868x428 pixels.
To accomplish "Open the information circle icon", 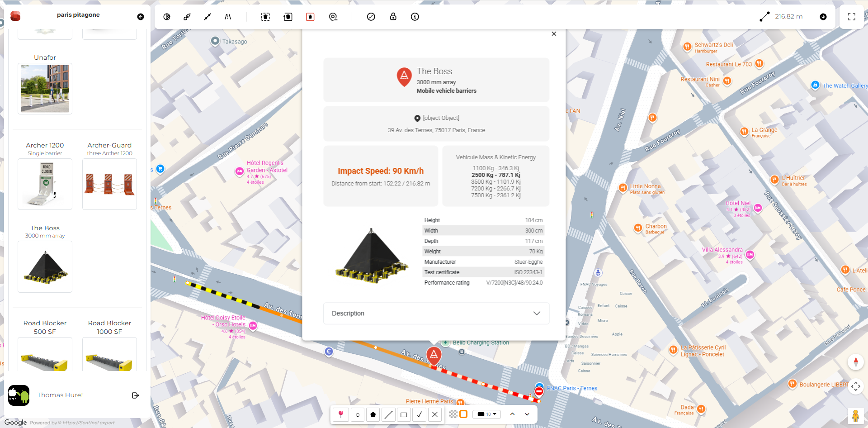I will pyautogui.click(x=415, y=17).
